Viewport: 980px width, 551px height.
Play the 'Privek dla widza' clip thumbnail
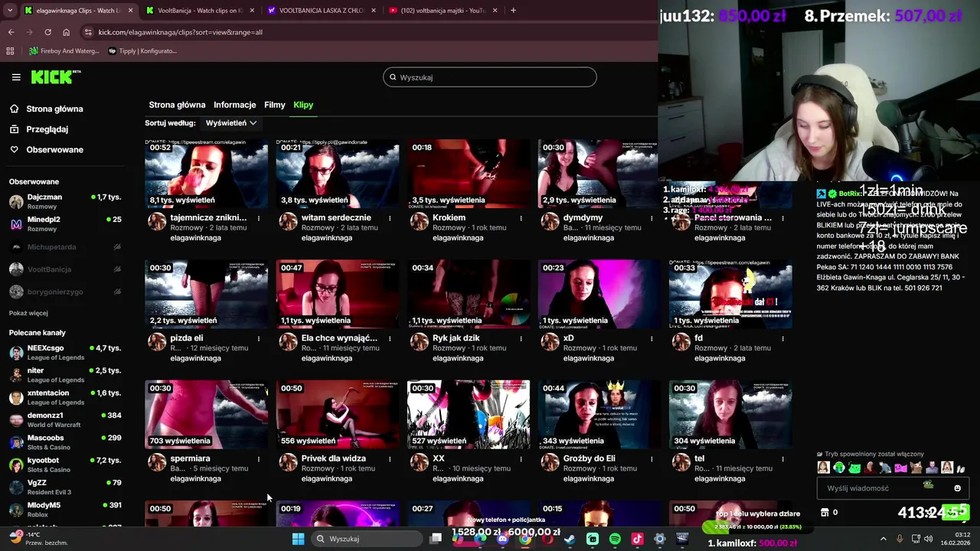point(338,414)
